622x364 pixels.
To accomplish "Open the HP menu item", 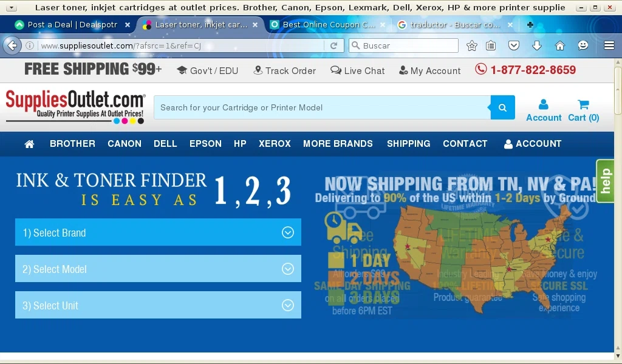I will tap(240, 144).
